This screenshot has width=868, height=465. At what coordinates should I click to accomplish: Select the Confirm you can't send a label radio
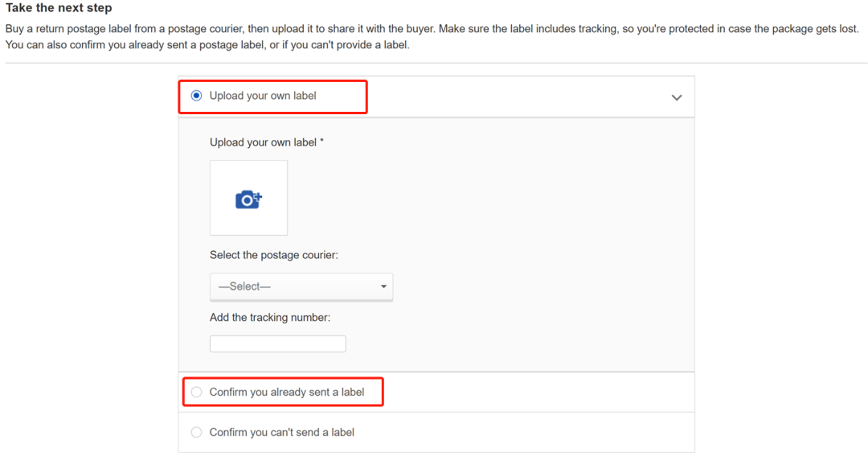click(x=197, y=433)
